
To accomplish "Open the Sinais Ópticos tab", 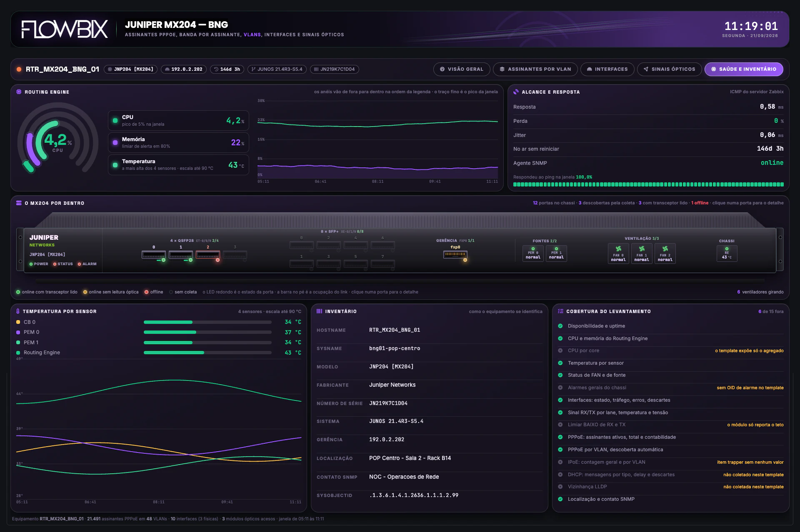I will tap(670, 69).
